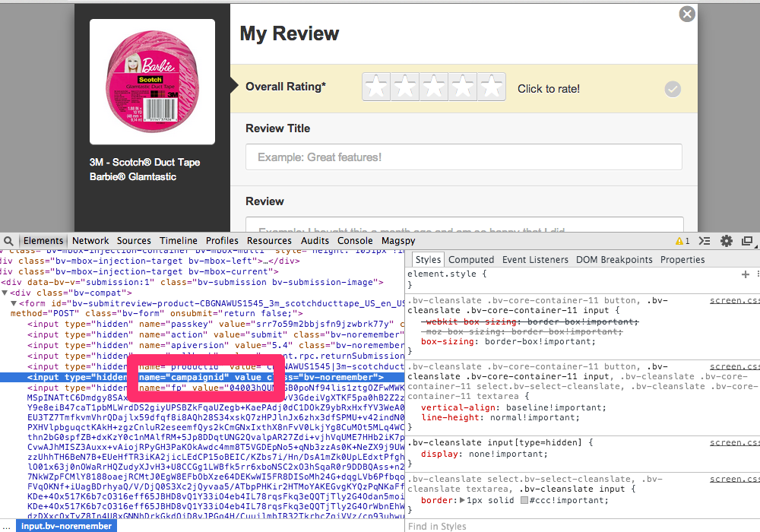Image resolution: width=760 pixels, height=532 pixels.
Task: Select the name="action" hidden input line
Action: click(x=216, y=335)
